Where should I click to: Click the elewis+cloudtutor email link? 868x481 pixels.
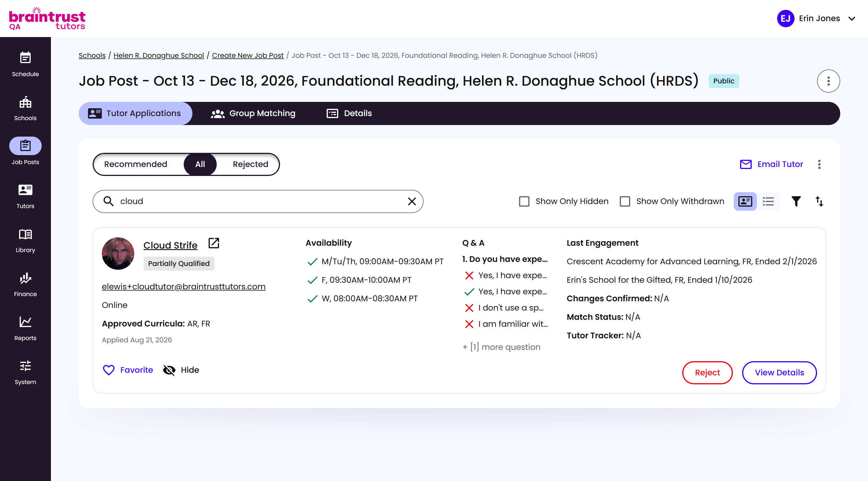point(184,287)
